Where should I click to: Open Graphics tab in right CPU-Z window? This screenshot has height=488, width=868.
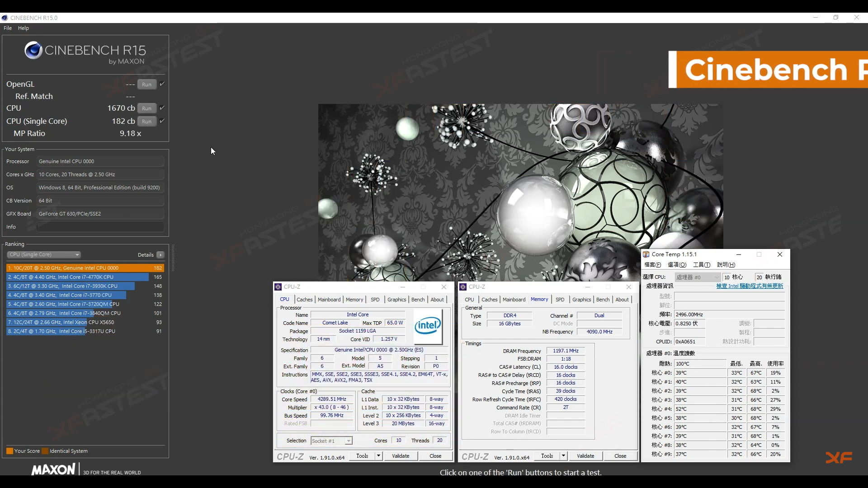tap(581, 300)
